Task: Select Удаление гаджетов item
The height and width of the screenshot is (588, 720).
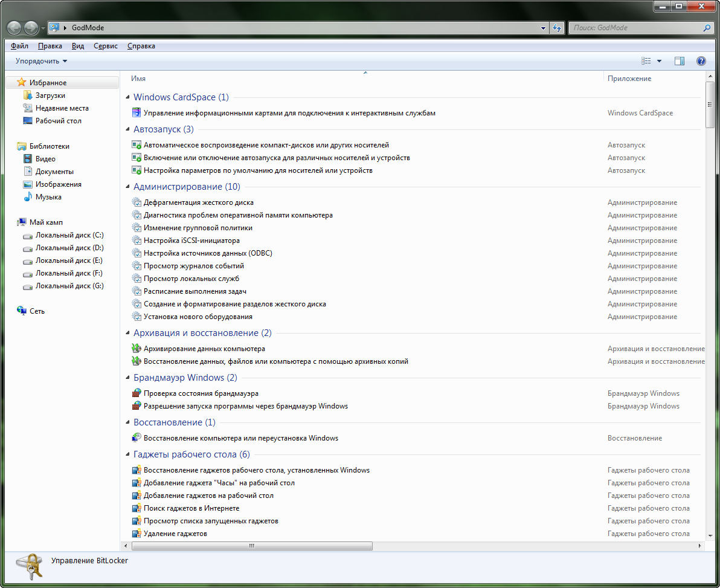Action: (x=175, y=534)
